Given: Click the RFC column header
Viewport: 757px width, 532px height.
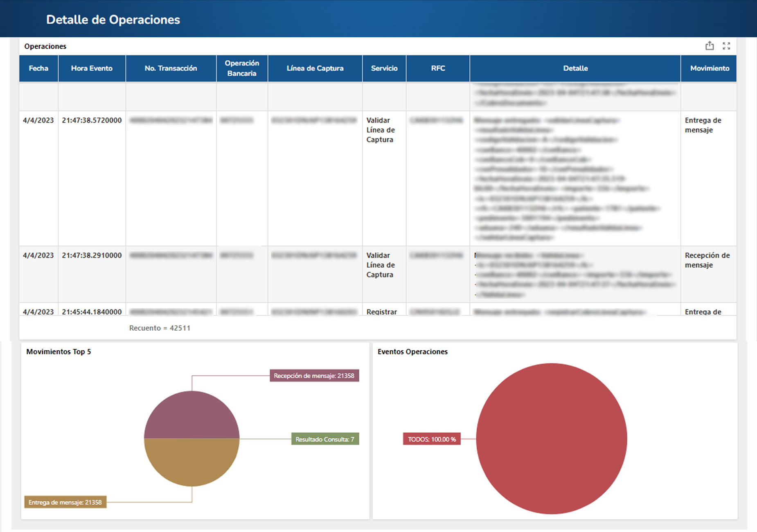Looking at the screenshot, I should 438,68.
